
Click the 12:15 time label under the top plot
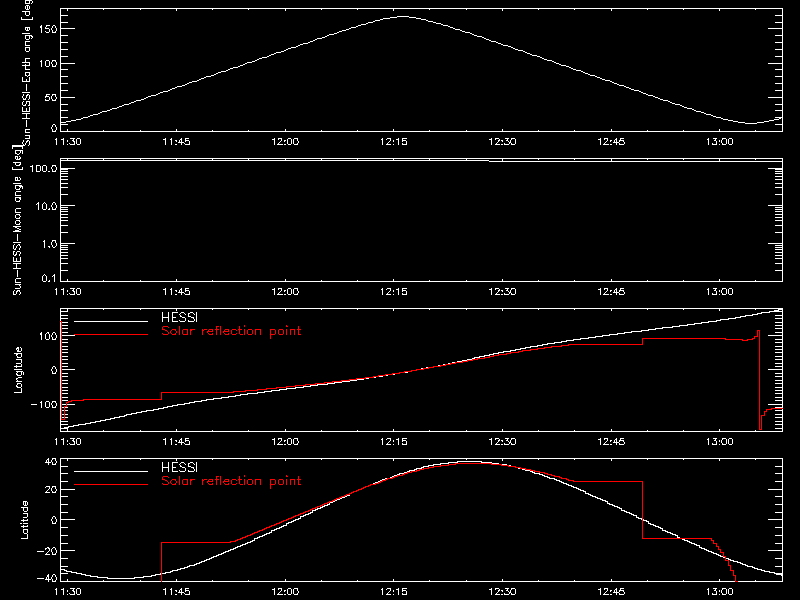(394, 141)
